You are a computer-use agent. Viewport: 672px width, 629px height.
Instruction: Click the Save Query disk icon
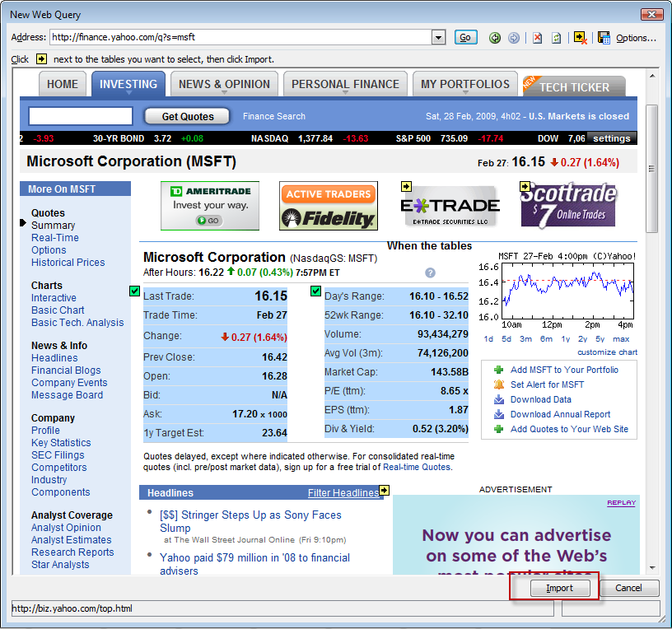click(x=604, y=38)
